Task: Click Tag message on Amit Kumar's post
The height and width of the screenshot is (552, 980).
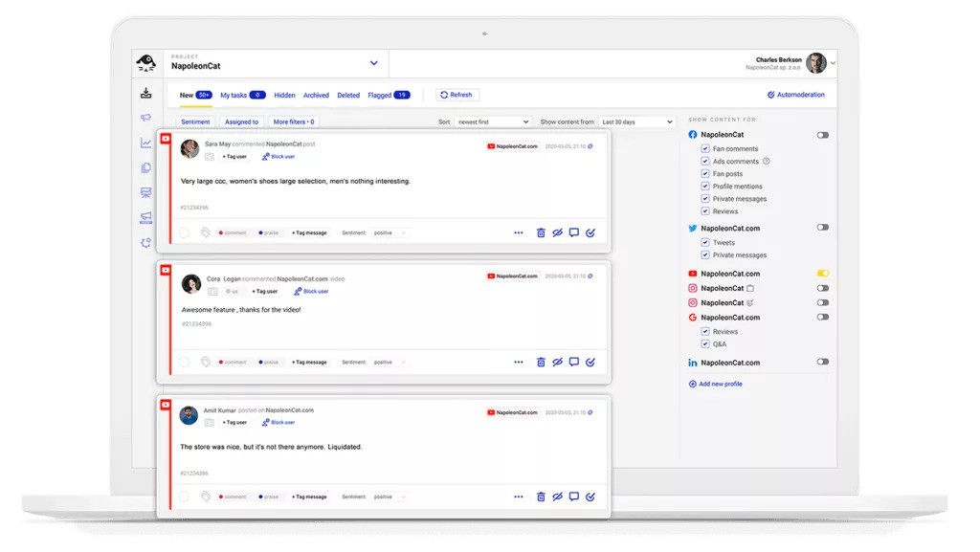Action: coord(309,497)
